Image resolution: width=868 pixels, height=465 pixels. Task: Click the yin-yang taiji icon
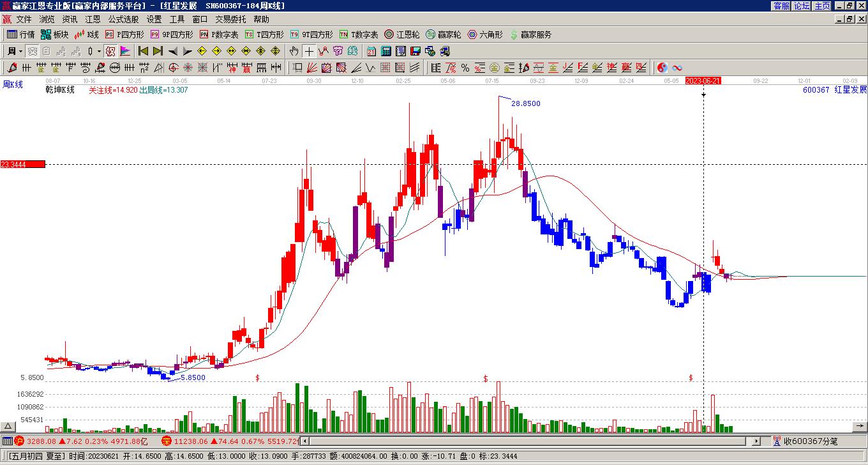click(662, 67)
